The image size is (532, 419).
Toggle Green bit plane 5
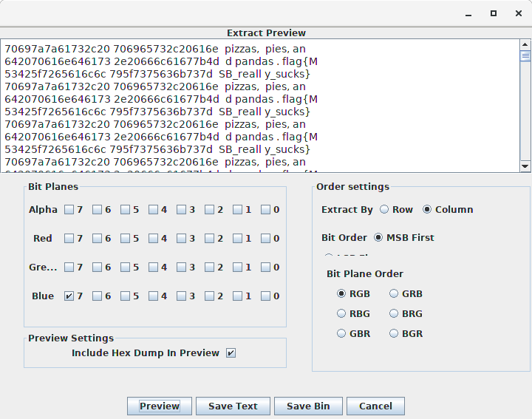pyautogui.click(x=125, y=268)
